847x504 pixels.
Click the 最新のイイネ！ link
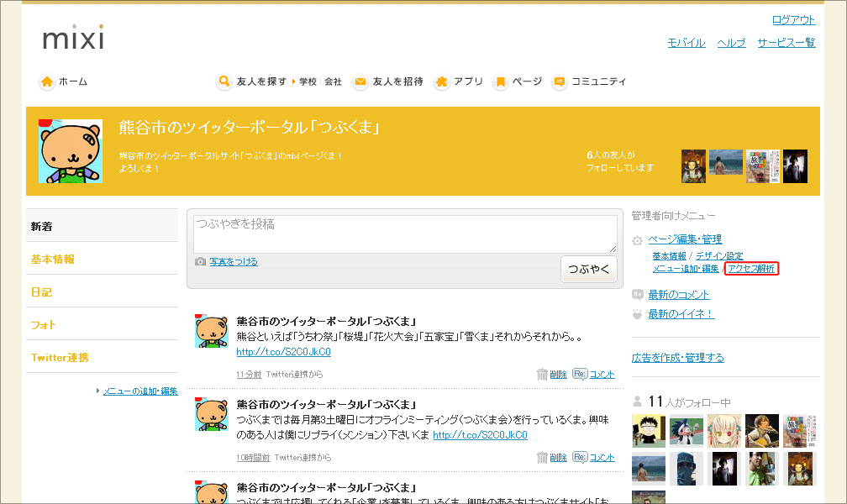pos(681,314)
